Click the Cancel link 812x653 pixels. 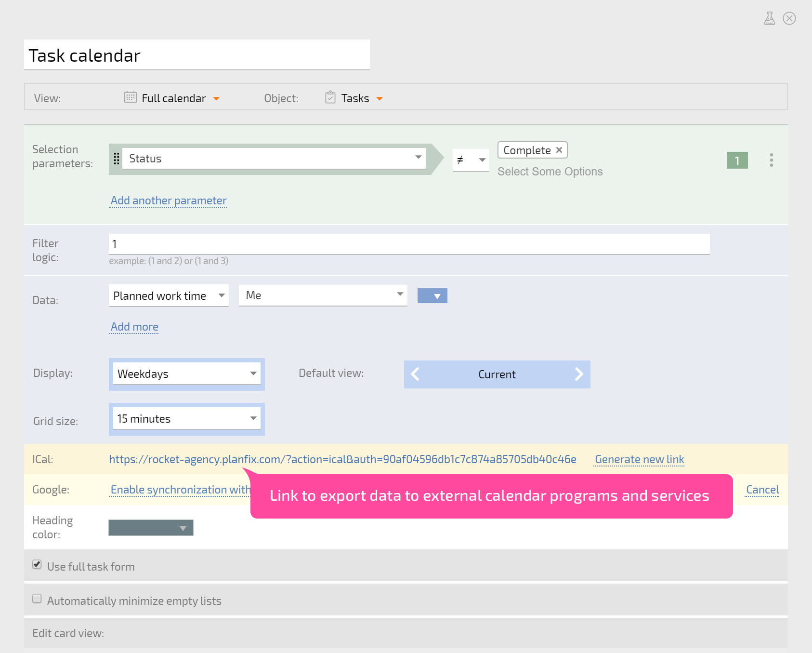[x=762, y=490]
